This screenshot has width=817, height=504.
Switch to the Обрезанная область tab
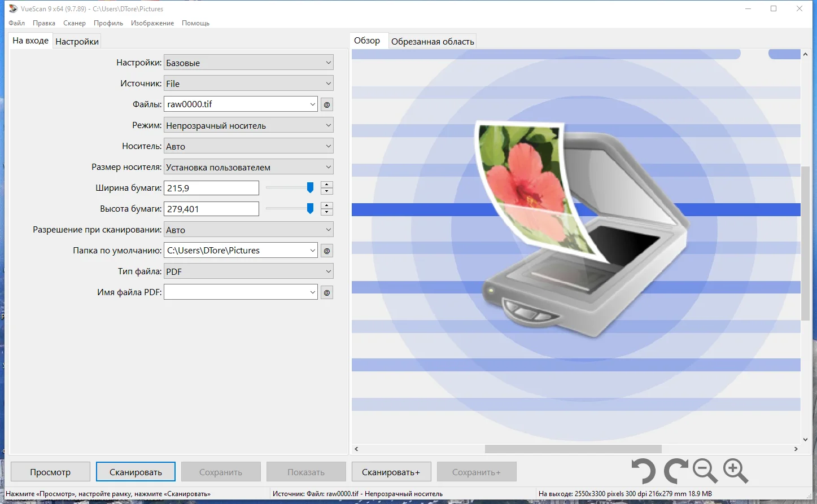coord(432,41)
